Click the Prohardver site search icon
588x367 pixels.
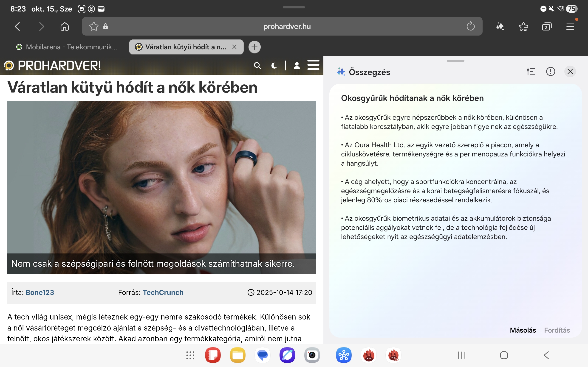click(257, 66)
